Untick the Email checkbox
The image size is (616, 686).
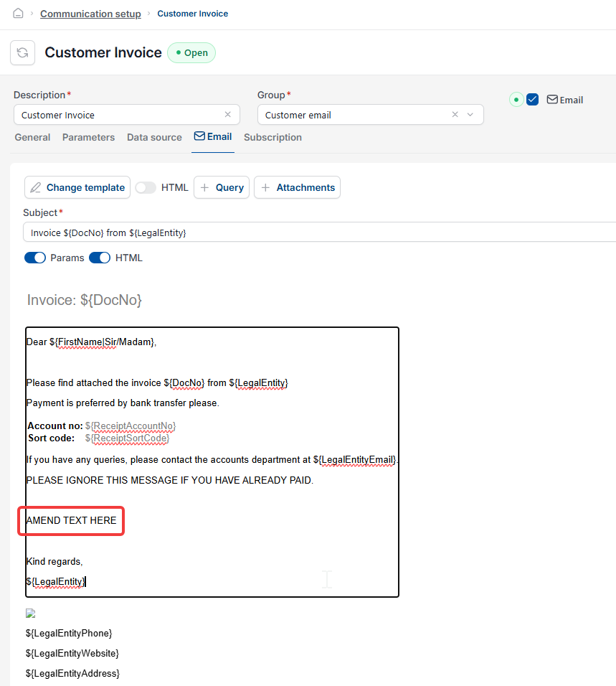click(533, 100)
